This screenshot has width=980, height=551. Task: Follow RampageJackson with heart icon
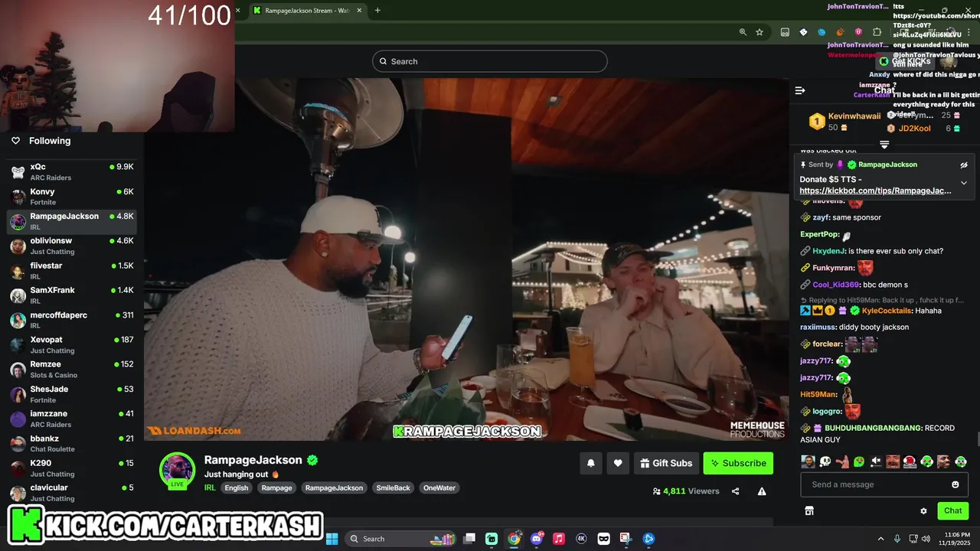pos(618,463)
